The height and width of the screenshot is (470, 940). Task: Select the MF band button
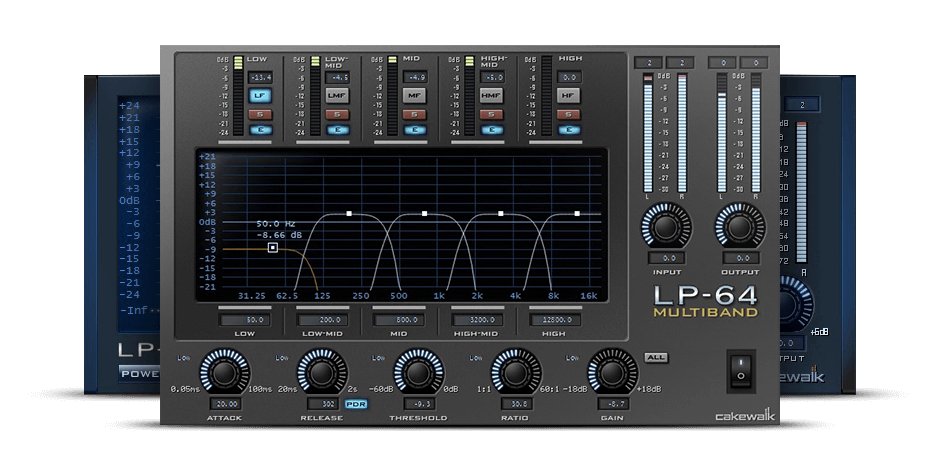[414, 95]
